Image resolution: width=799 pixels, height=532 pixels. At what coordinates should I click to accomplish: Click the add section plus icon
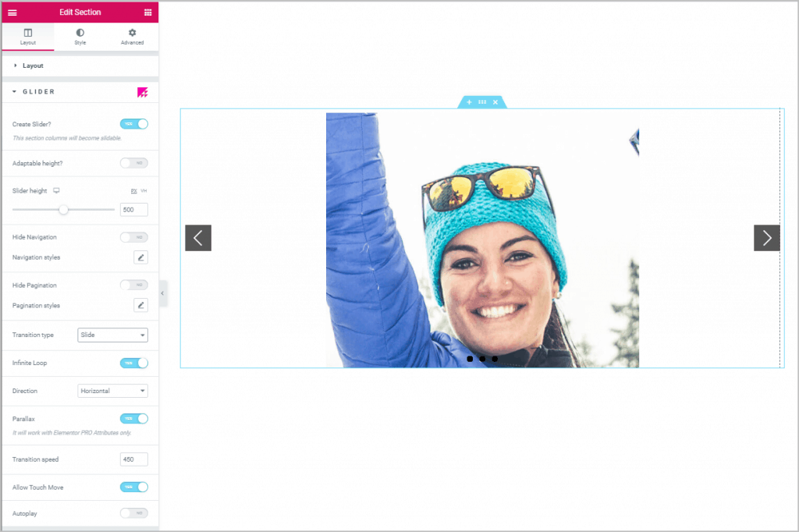pyautogui.click(x=469, y=102)
